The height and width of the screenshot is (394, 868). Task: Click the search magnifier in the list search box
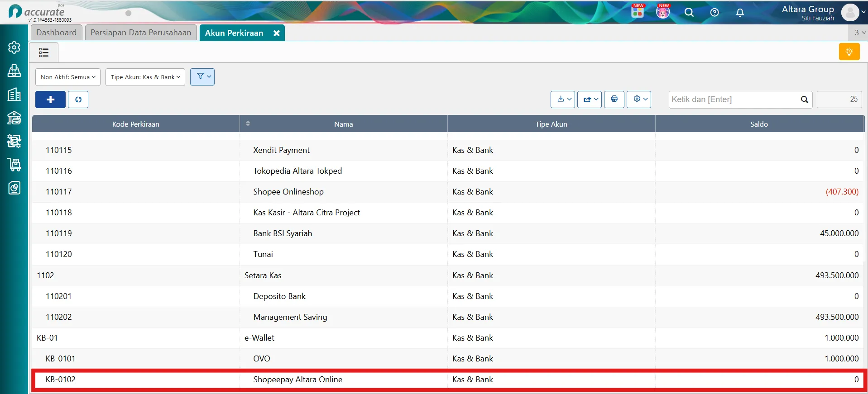[804, 100]
